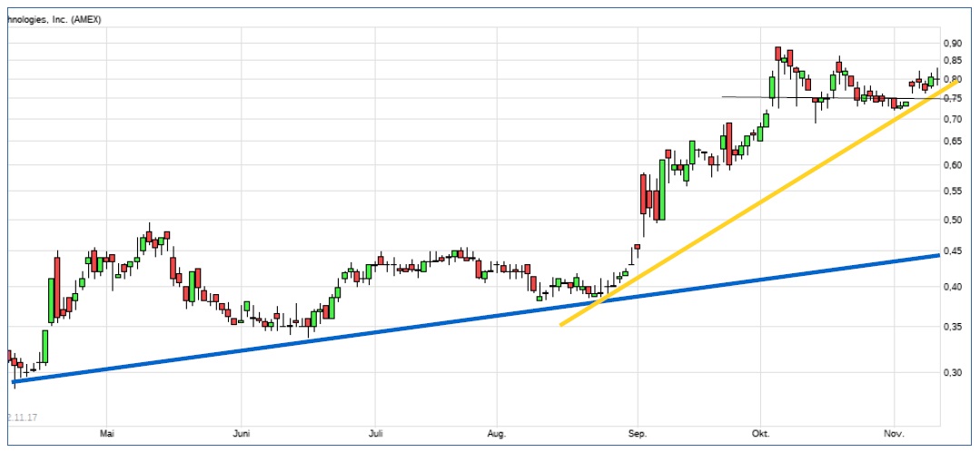Click the 'Juli' month axis label
The image size is (980, 462).
(x=374, y=434)
